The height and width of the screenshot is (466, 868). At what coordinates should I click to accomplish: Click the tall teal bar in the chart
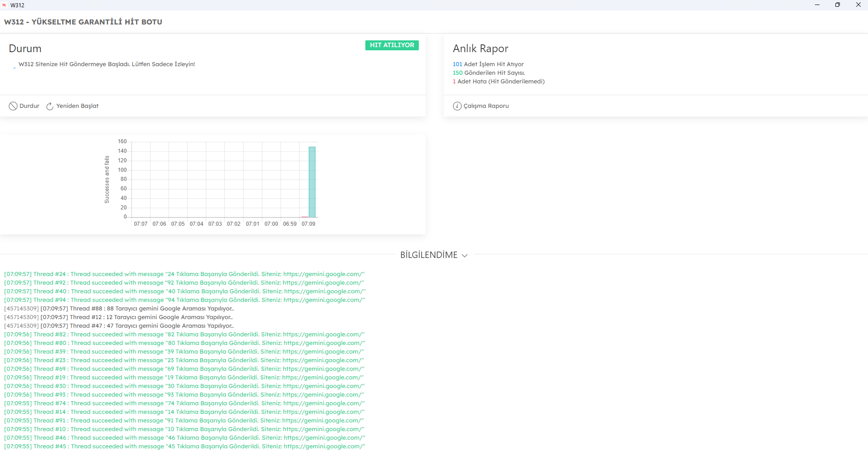tap(312, 182)
